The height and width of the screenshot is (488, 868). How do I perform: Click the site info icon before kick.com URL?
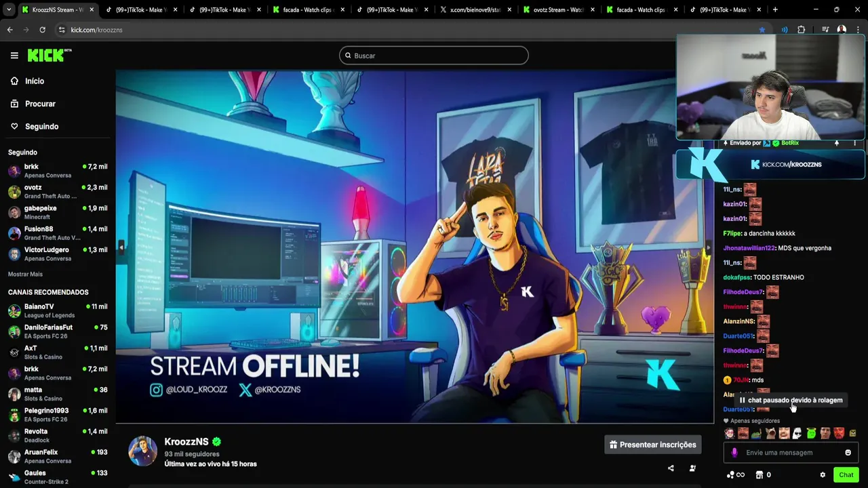coord(62,30)
